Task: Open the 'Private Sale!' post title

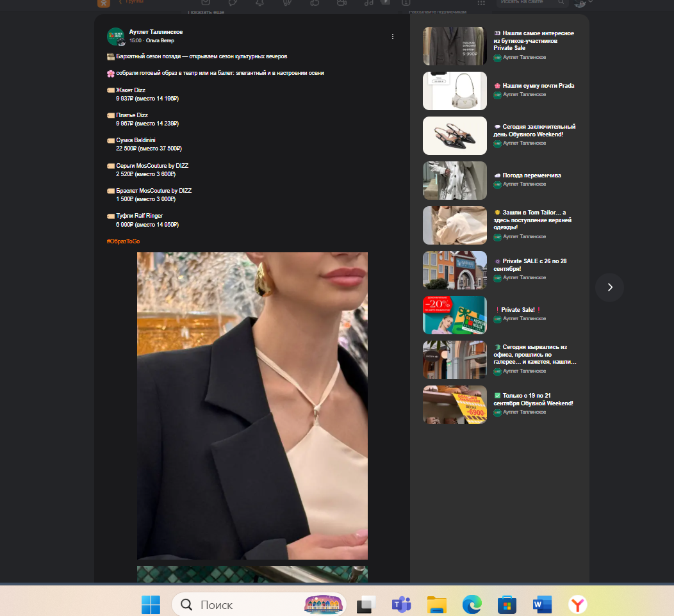Action: [518, 310]
